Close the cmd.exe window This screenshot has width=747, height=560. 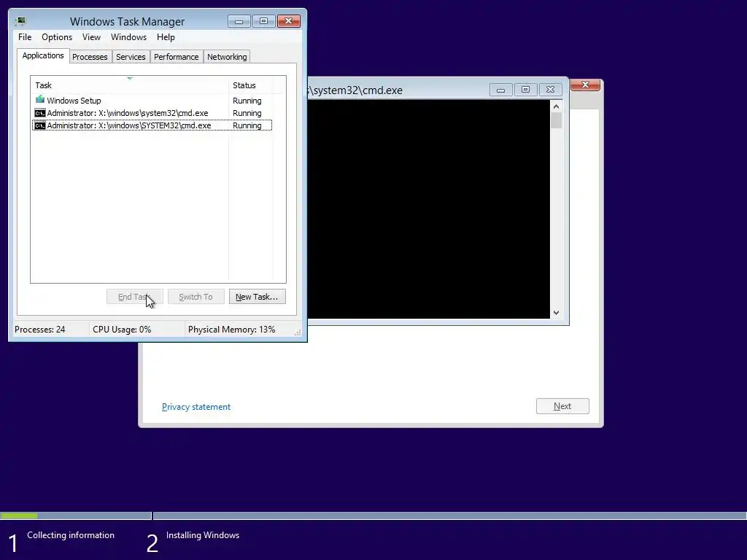click(x=550, y=90)
